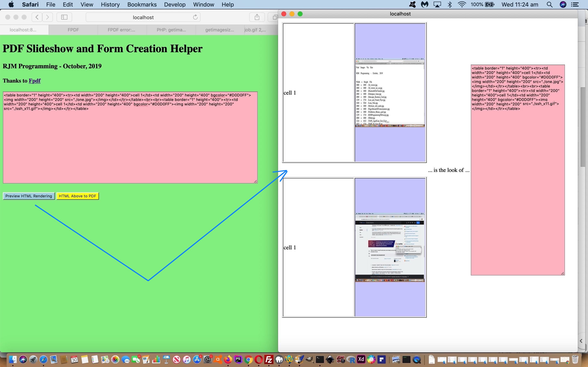The height and width of the screenshot is (367, 588).
Task: Expand the collapsed side panel chevron
Action: pyautogui.click(x=581, y=341)
